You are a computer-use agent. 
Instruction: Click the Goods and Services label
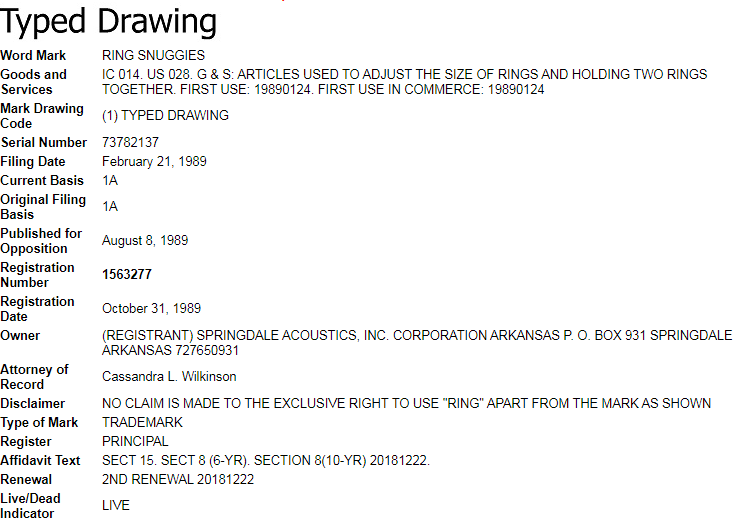34,82
